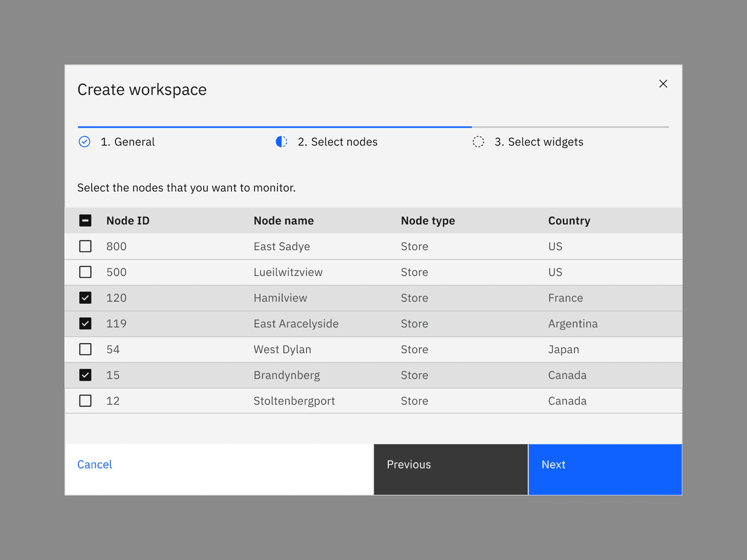
Task: Toggle the select-all checkbox in the table header
Action: click(85, 220)
